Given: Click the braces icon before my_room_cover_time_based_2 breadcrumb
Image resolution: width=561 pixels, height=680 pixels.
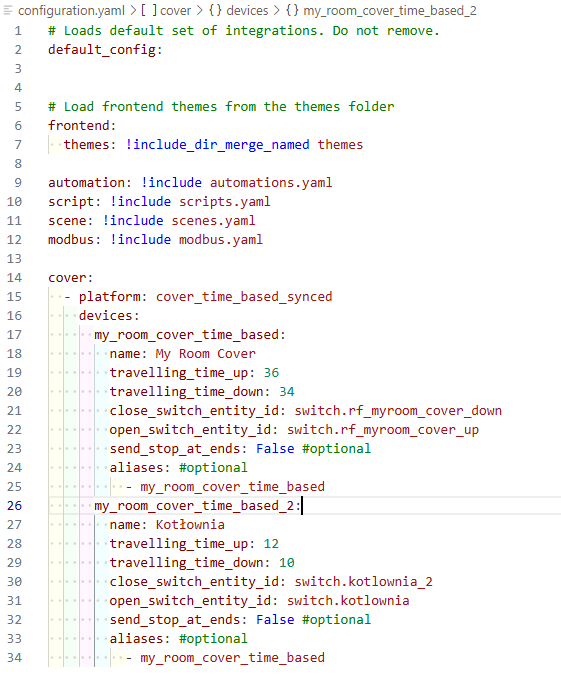Looking at the screenshot, I should click(292, 10).
